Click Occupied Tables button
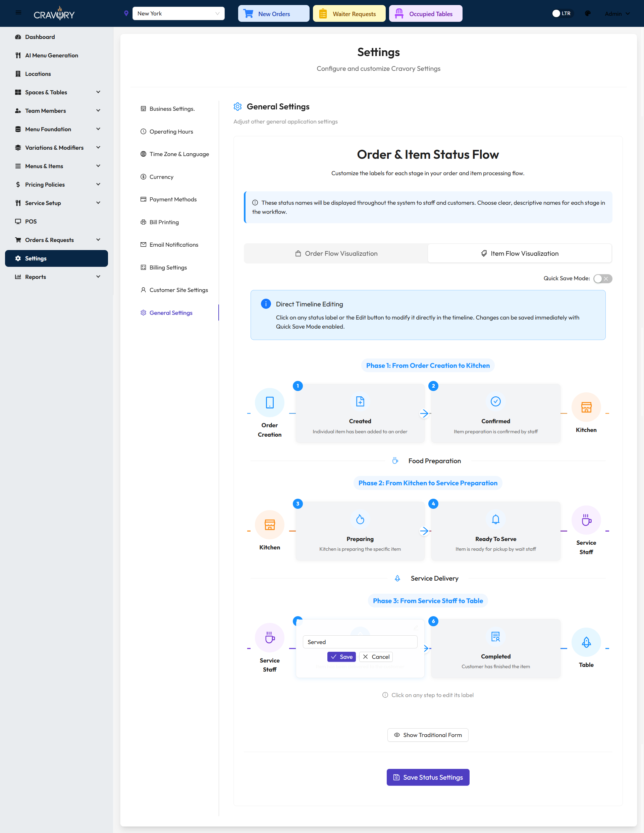The width and height of the screenshot is (644, 833). tap(426, 14)
